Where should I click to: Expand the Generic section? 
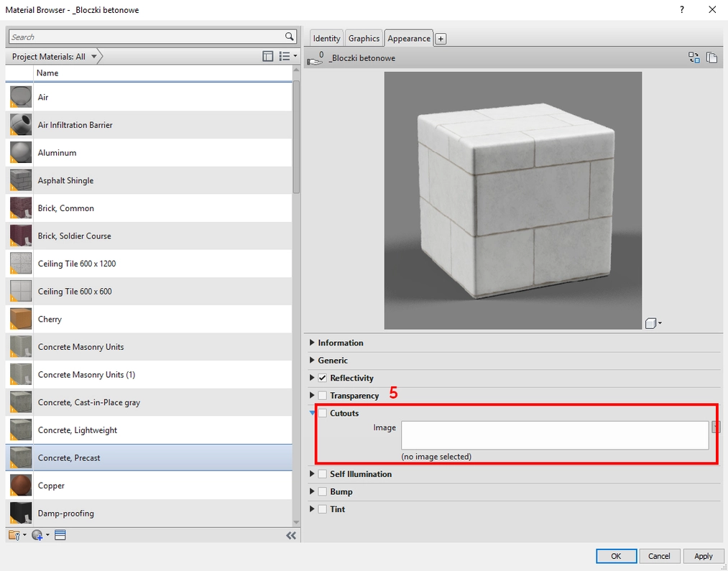312,360
